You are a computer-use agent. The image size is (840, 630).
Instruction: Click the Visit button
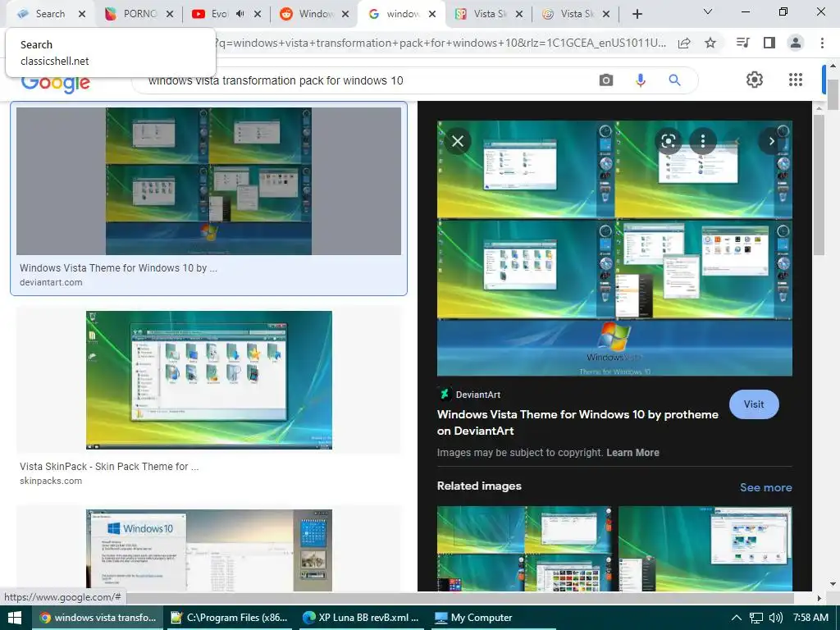pyautogui.click(x=754, y=404)
